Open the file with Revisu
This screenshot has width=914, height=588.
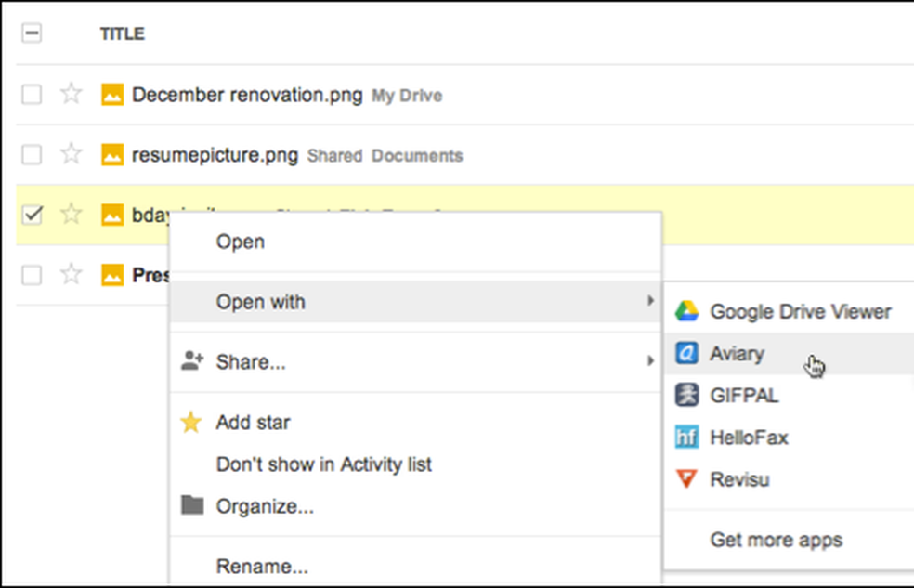click(738, 479)
